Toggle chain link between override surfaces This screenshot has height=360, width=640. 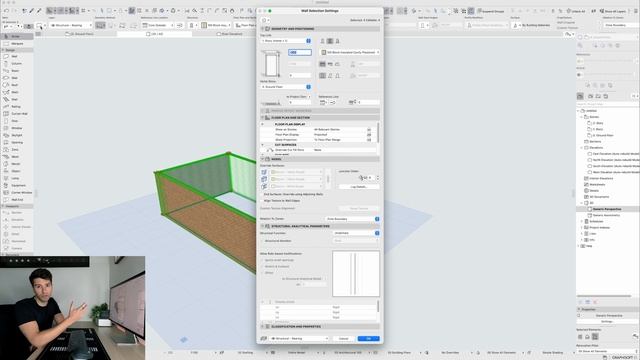click(328, 179)
